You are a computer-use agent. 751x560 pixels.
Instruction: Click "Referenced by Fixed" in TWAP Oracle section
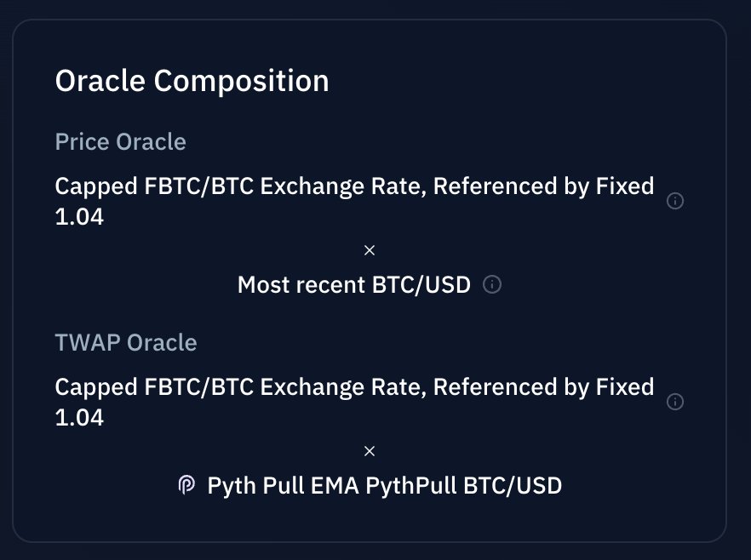click(543, 386)
